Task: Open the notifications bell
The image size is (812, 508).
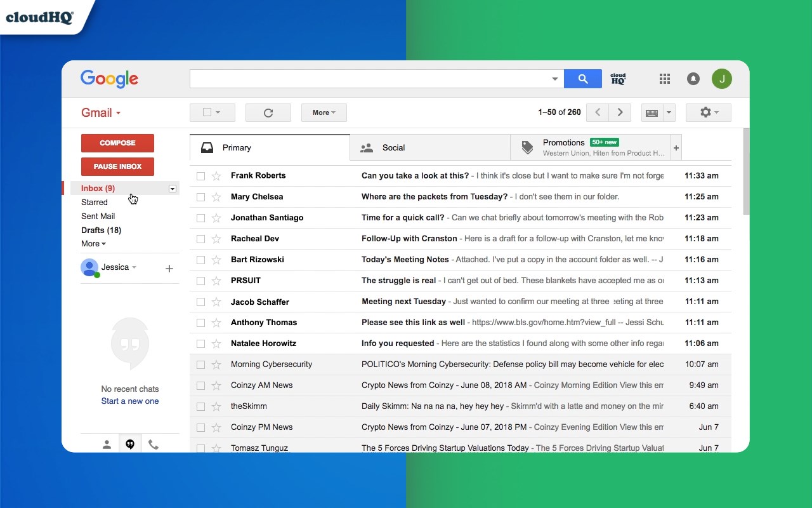Action: [693, 79]
